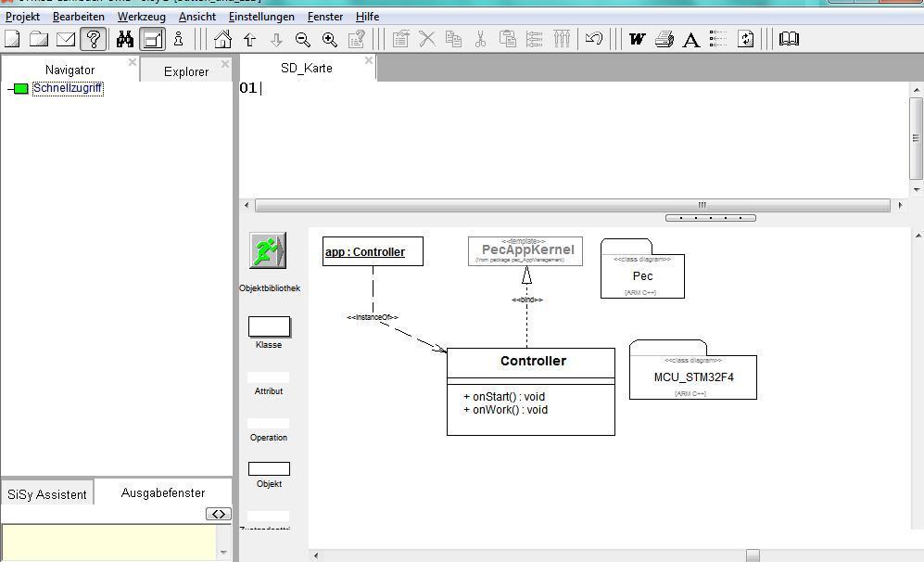Click the editor scrollbar left arrow

click(x=247, y=205)
